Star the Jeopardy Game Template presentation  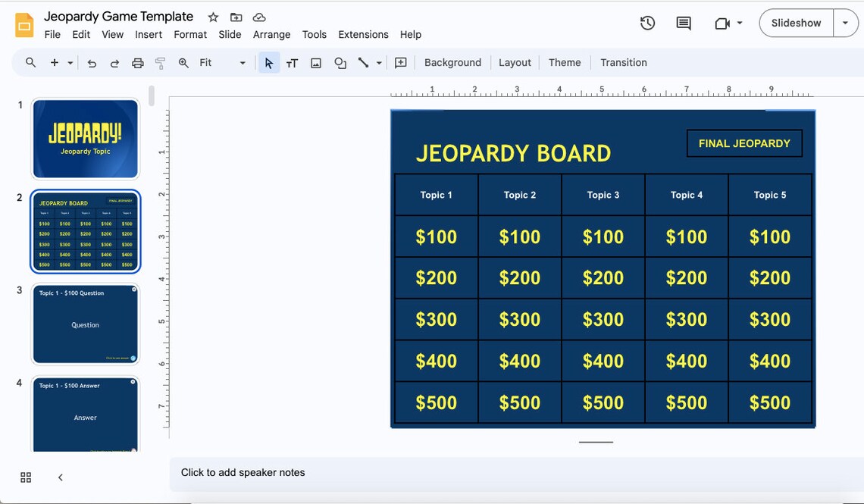tap(212, 16)
